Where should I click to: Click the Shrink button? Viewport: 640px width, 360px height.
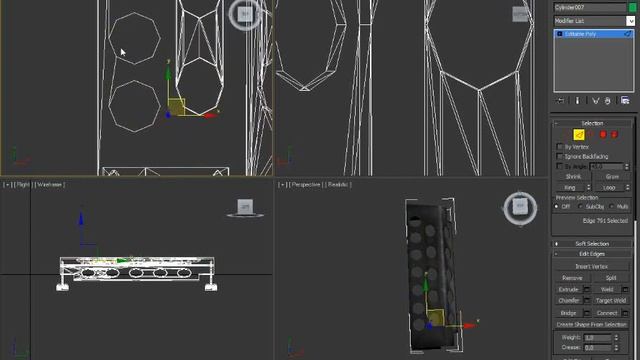573,177
